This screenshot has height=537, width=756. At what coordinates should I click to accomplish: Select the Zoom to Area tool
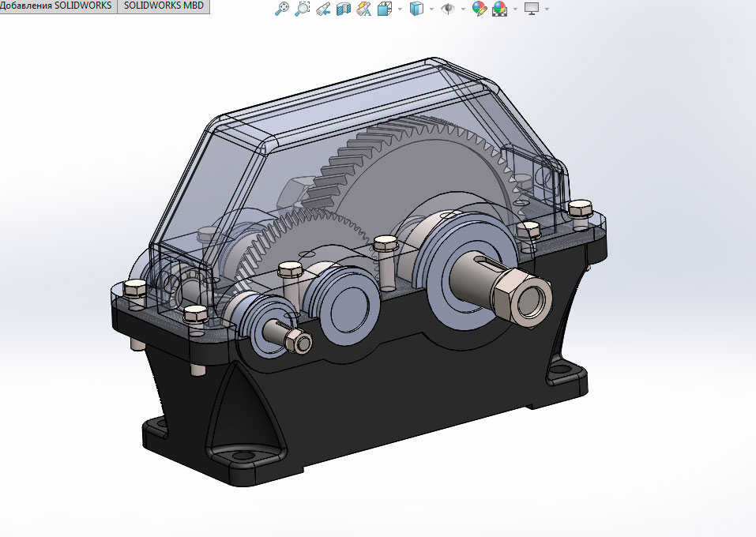pos(303,8)
